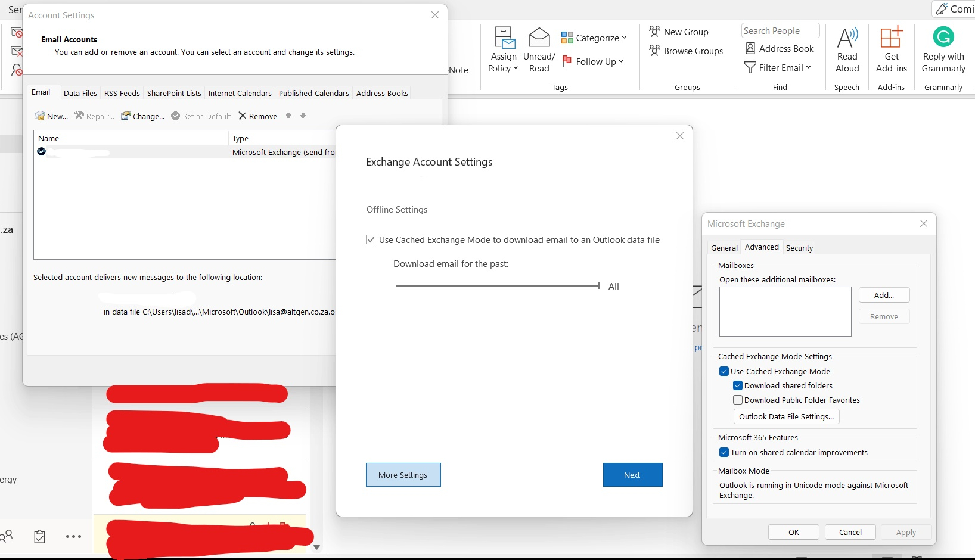Toggle Download shared folders checkbox
The image size is (975, 560).
pyautogui.click(x=738, y=385)
